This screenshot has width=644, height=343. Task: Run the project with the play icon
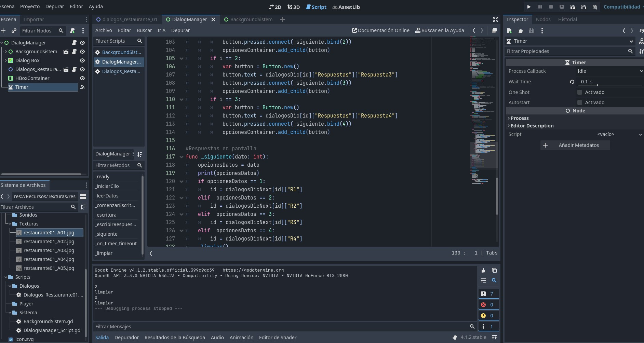pos(529,7)
